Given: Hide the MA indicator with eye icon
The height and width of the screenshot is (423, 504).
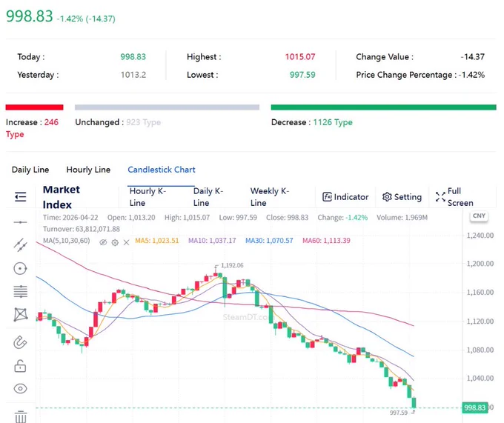Looking at the screenshot, I should pyautogui.click(x=103, y=242).
